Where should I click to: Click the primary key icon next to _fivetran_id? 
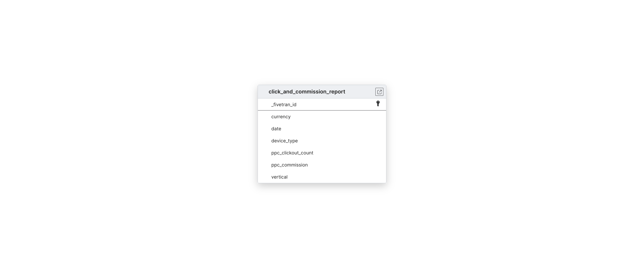(x=378, y=104)
